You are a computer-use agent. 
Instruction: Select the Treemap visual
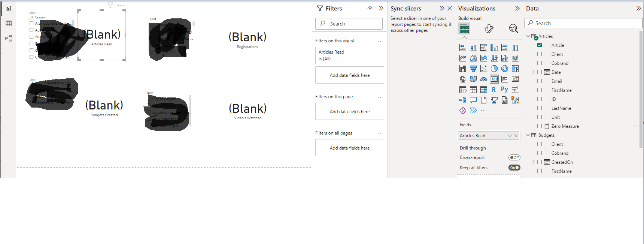[515, 69]
